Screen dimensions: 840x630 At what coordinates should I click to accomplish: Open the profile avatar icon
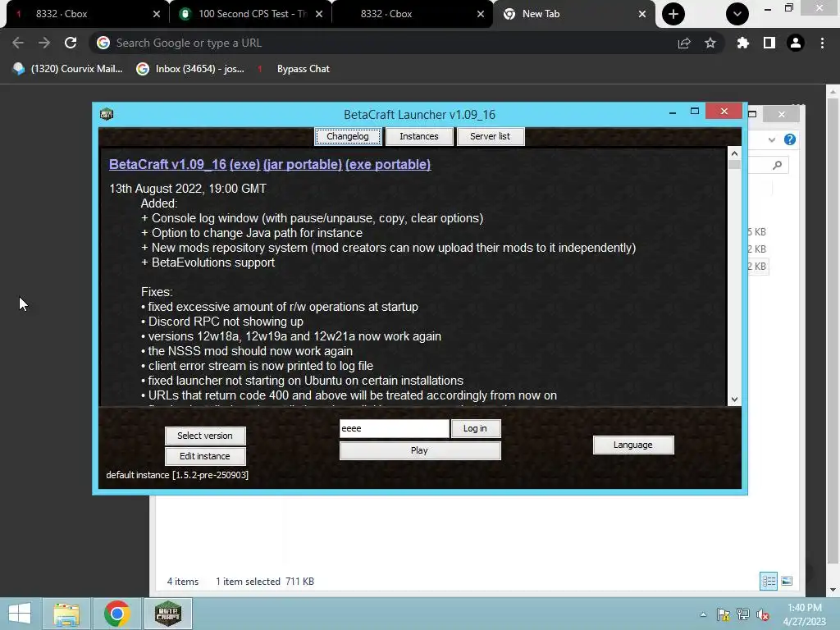click(796, 43)
